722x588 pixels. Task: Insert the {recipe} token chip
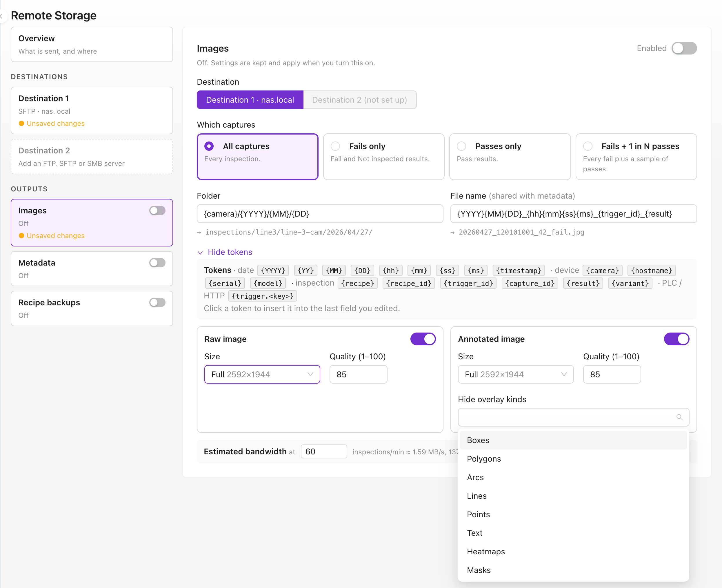coord(357,284)
